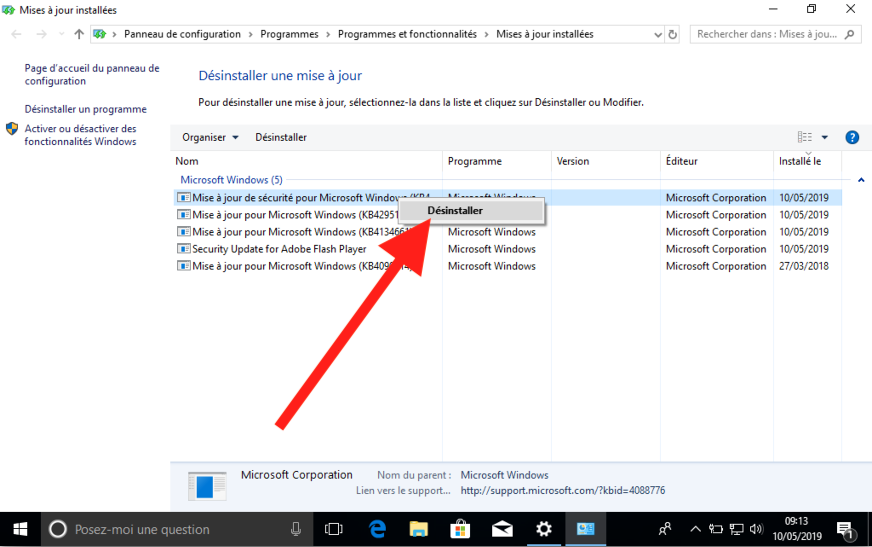Click the network icon in the tray

pyautogui.click(x=737, y=529)
